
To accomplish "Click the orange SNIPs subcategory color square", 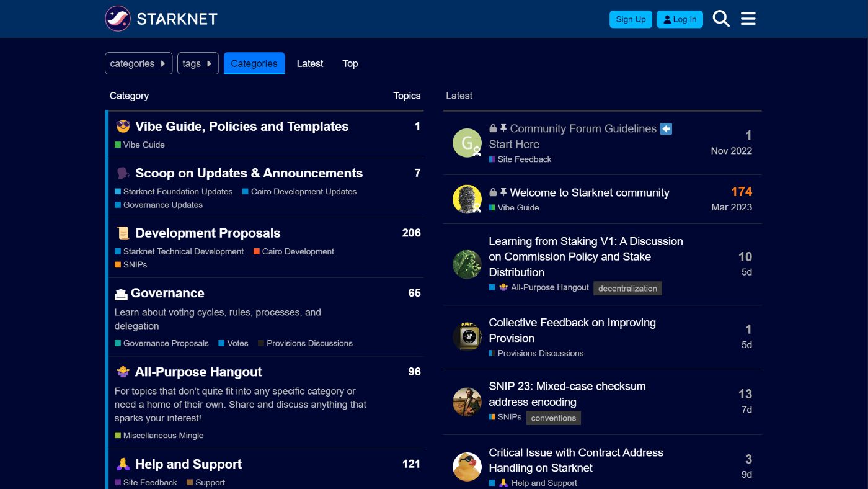I will (118, 265).
